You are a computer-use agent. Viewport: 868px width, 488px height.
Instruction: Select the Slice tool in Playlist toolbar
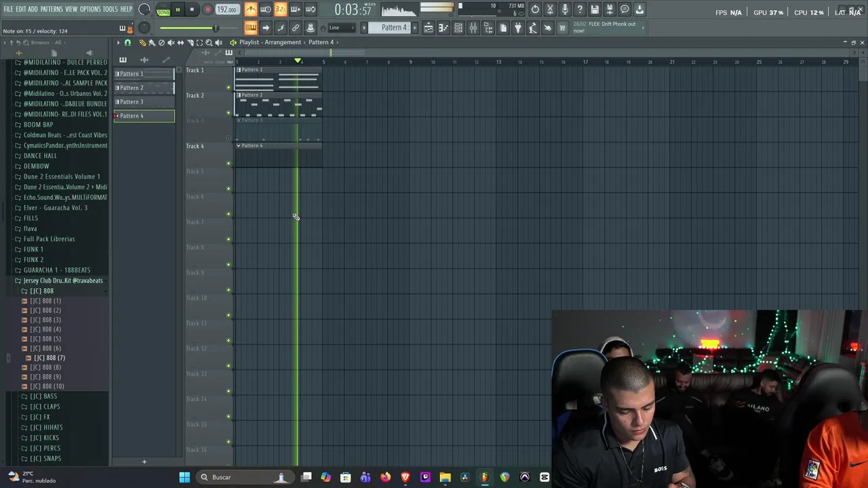pyautogui.click(x=190, y=43)
